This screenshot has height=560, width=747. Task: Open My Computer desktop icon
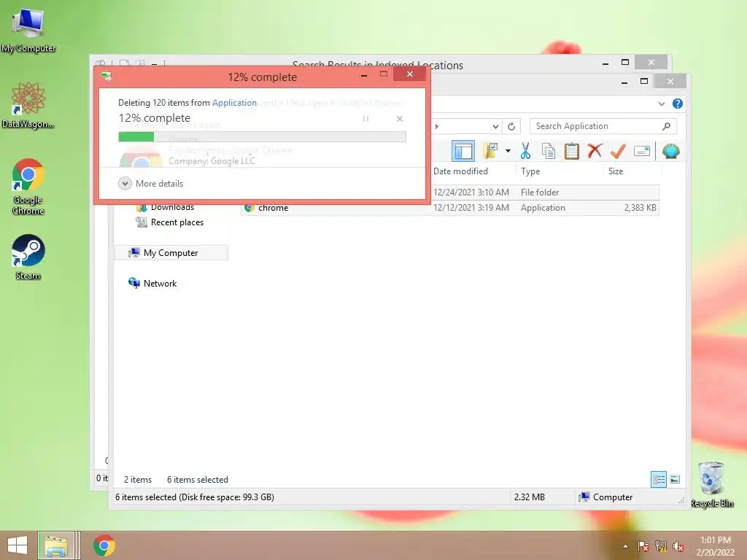(28, 30)
